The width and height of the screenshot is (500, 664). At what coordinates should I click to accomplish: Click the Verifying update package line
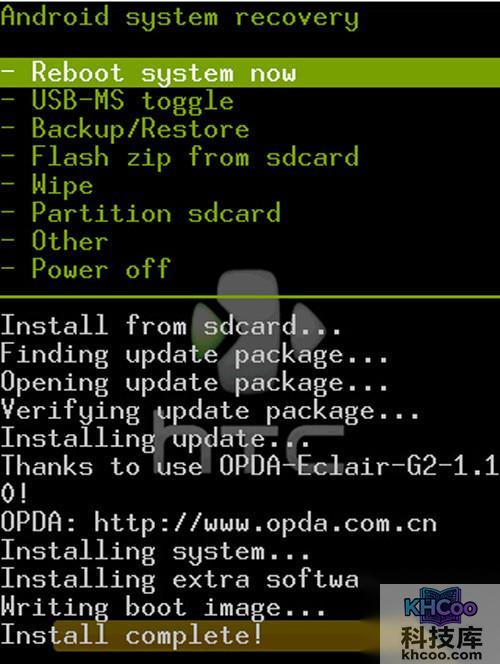[x=210, y=410]
